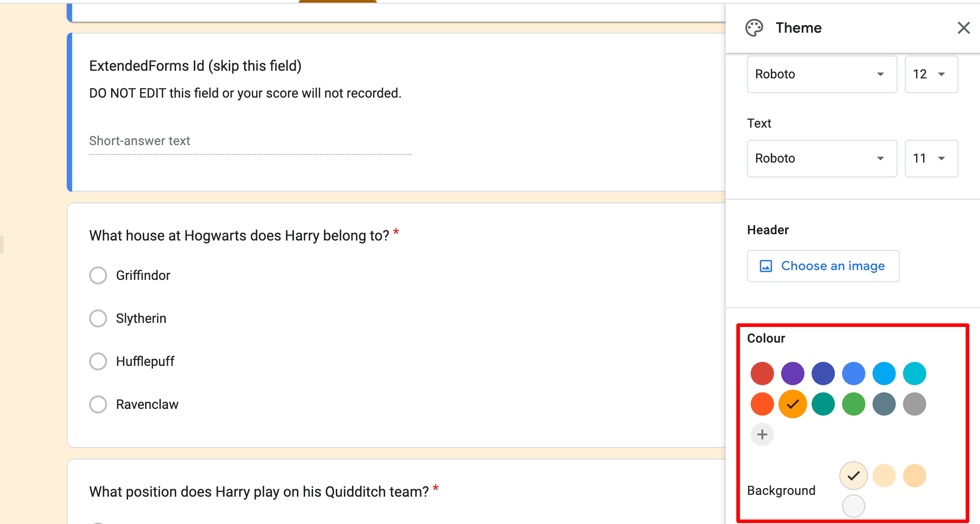This screenshot has height=524, width=980.
Task: Select the dark blue colour swatch
Action: point(822,374)
